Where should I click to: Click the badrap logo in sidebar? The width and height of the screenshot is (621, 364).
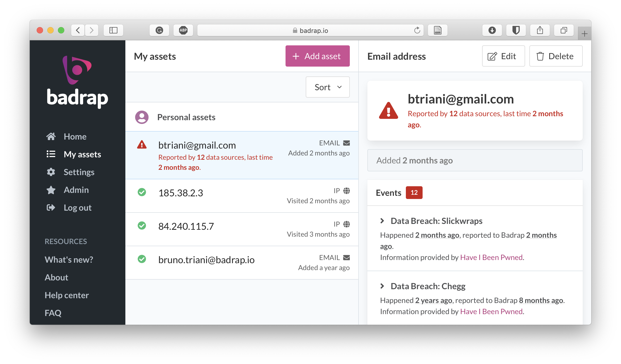pos(77,82)
